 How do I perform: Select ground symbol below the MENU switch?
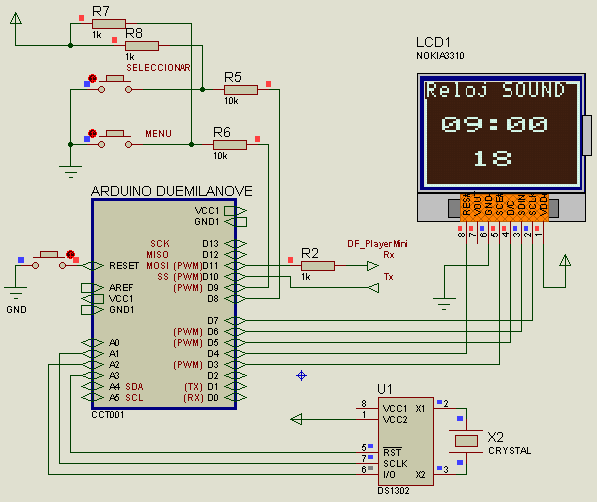(70, 172)
